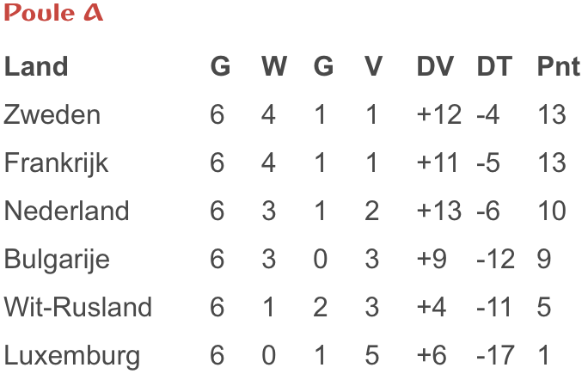
Task: Choose Wit-Rusland in the standings
Action: pyautogui.click(x=77, y=307)
